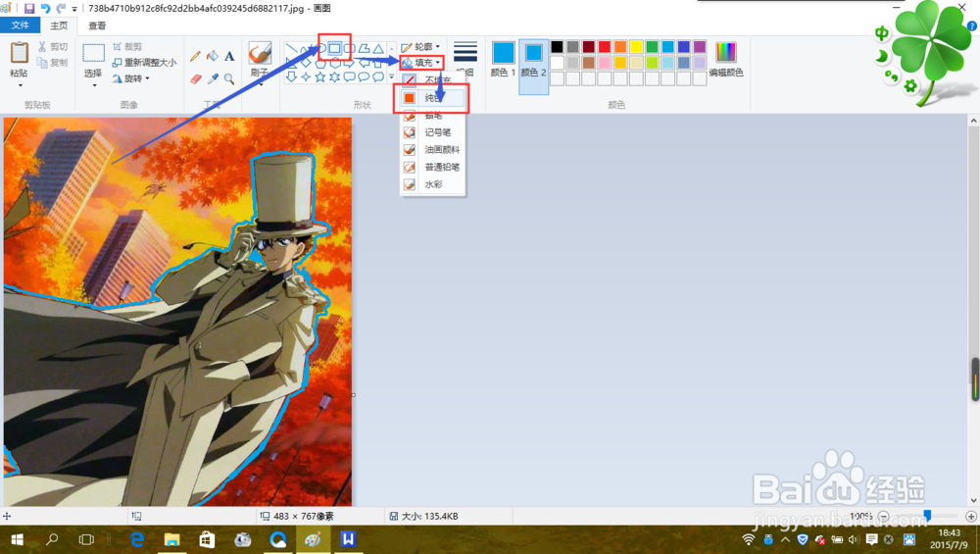Choose Marker (记号笔) fill option
The height and width of the screenshot is (554, 980).
(432, 132)
